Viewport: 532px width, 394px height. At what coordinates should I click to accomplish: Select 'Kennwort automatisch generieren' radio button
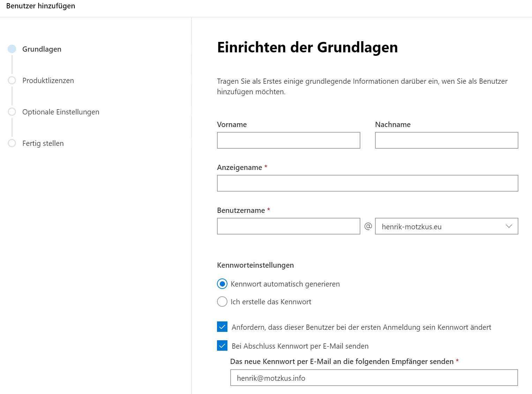pyautogui.click(x=222, y=284)
